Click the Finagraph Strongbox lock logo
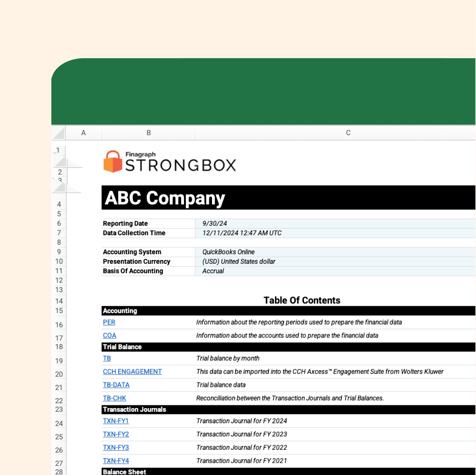This screenshot has height=475, width=476. pos(113,162)
